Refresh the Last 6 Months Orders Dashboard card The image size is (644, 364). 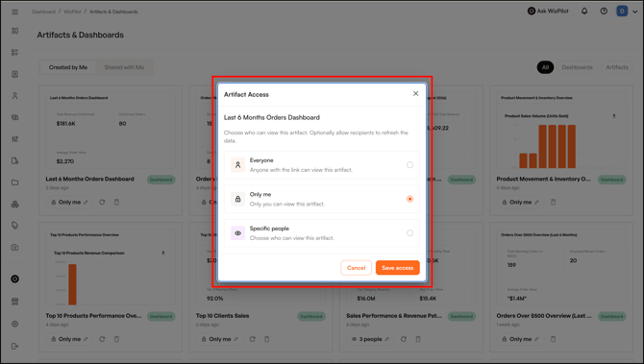(102, 202)
